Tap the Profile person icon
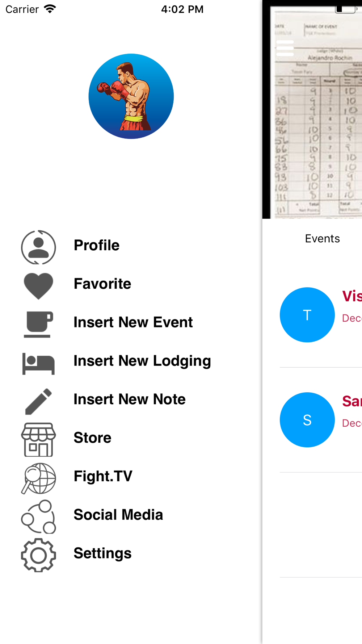Screen dimensions: 362x644 tap(38, 247)
